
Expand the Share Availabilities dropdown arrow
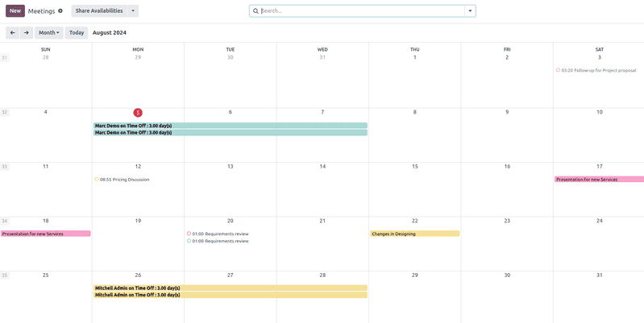[x=134, y=11]
